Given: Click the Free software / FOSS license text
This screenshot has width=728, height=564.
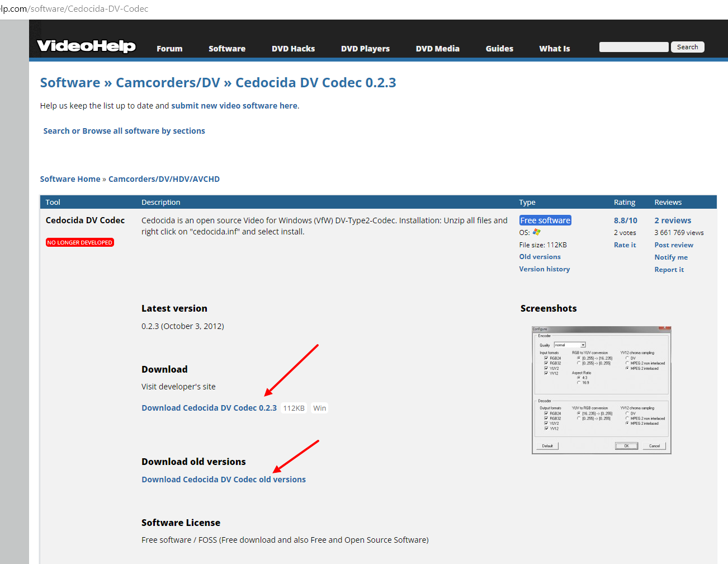Looking at the screenshot, I should pos(285,540).
